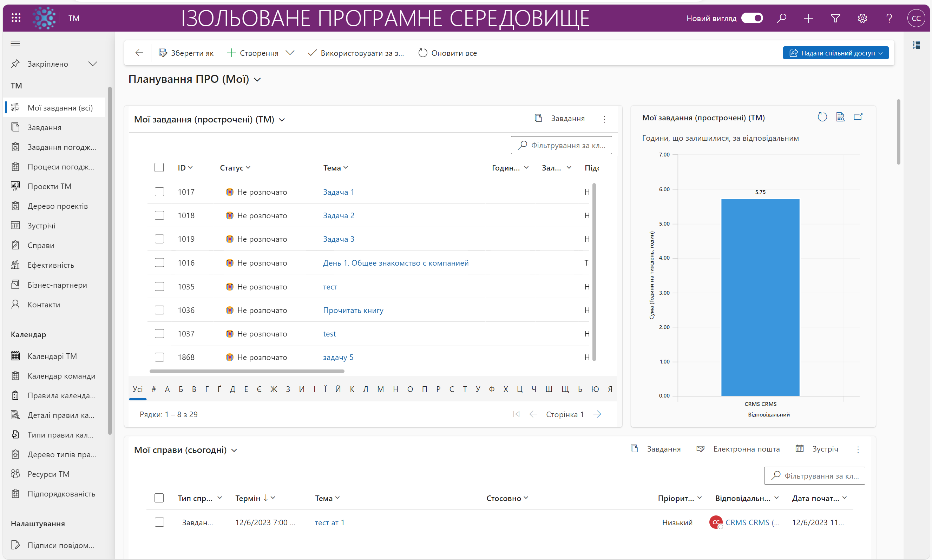Open Дерево проектів in sidebar
The height and width of the screenshot is (560, 932).
pyautogui.click(x=57, y=206)
